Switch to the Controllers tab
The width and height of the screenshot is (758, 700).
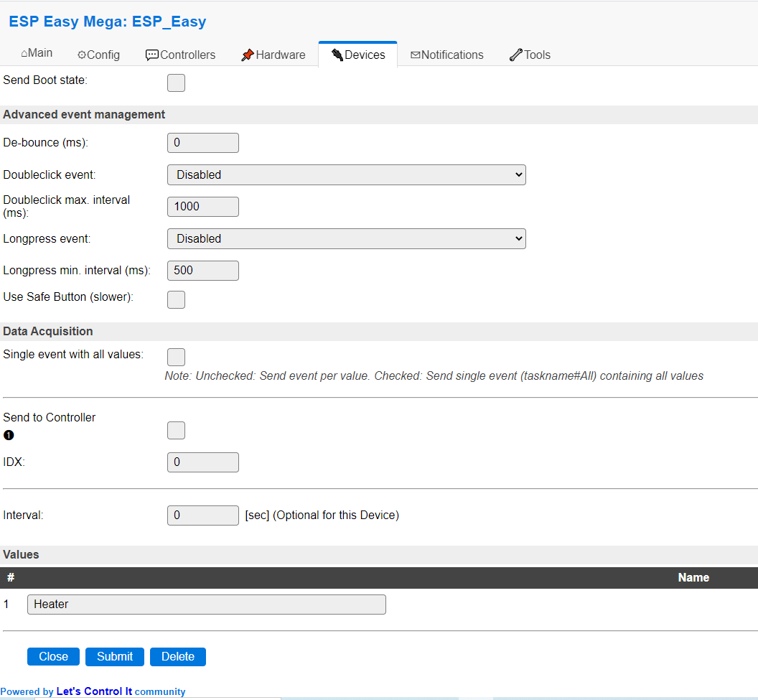(x=180, y=55)
